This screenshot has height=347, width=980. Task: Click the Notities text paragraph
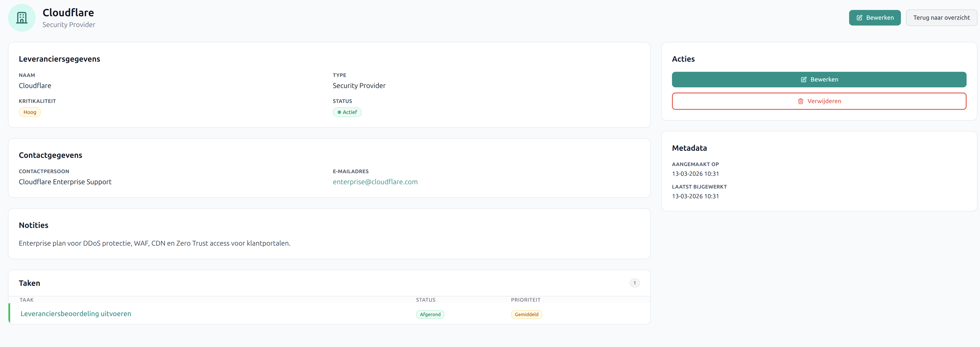tap(154, 243)
